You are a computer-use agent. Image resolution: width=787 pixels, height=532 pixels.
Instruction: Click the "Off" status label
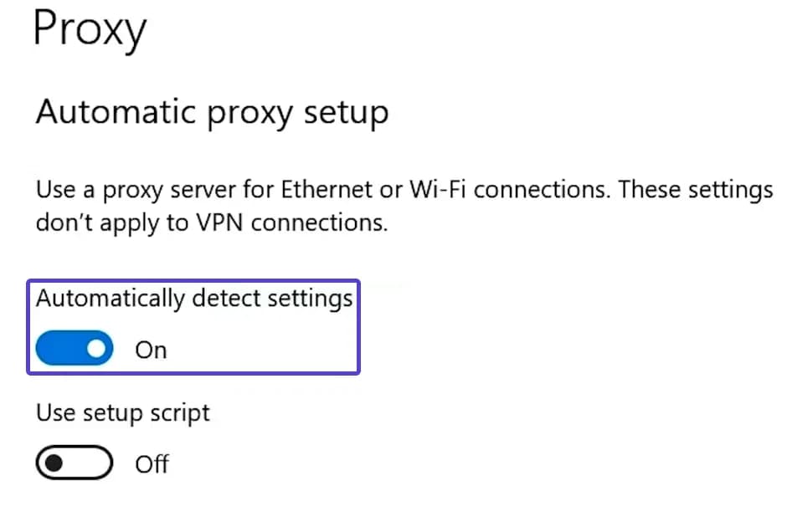pos(152,463)
